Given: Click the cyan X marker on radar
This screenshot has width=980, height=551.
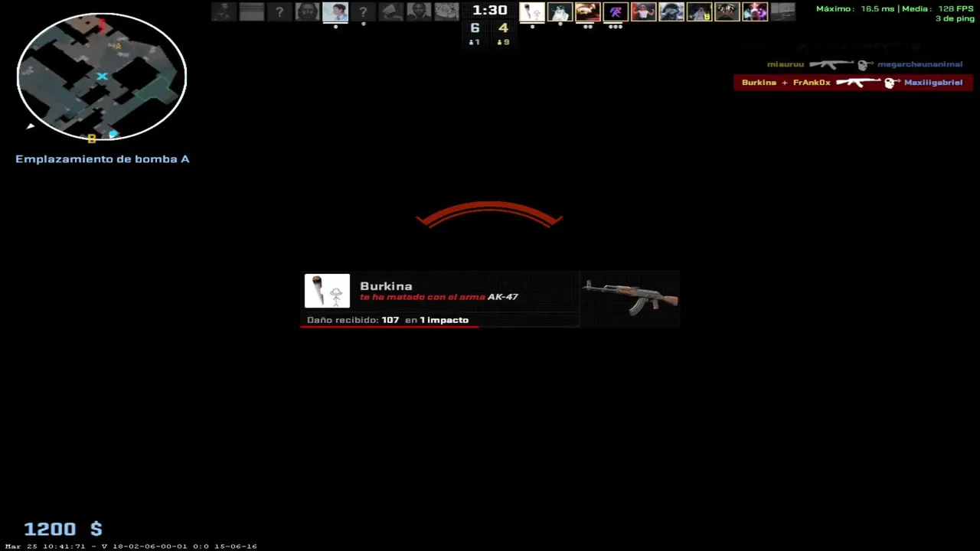Looking at the screenshot, I should click(x=102, y=76).
